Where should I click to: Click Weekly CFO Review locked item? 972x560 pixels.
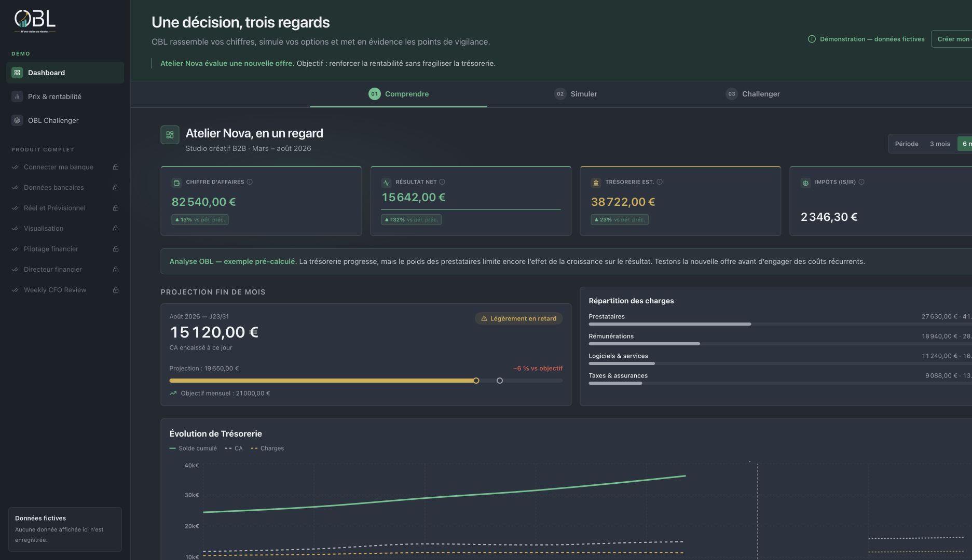click(65, 290)
